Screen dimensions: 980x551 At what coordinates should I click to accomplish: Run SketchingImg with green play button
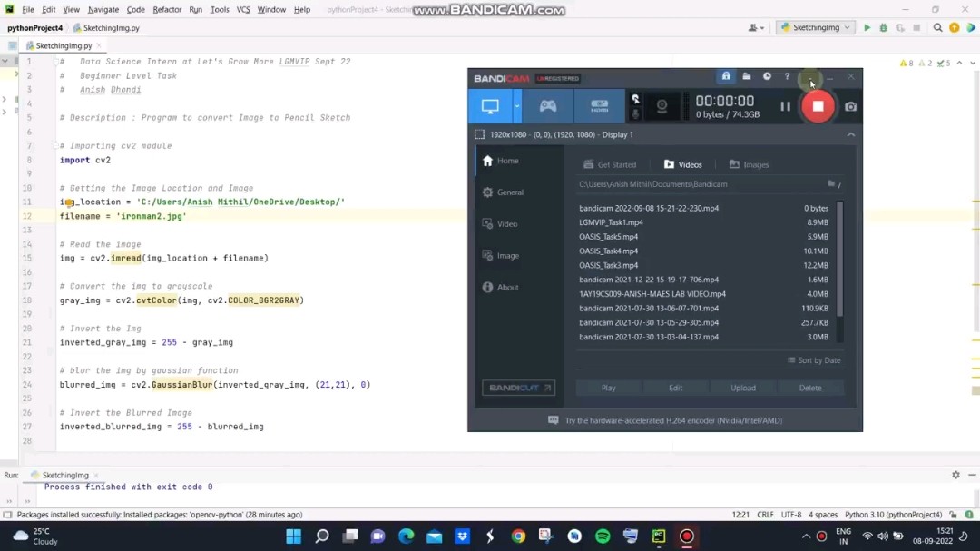point(867,28)
